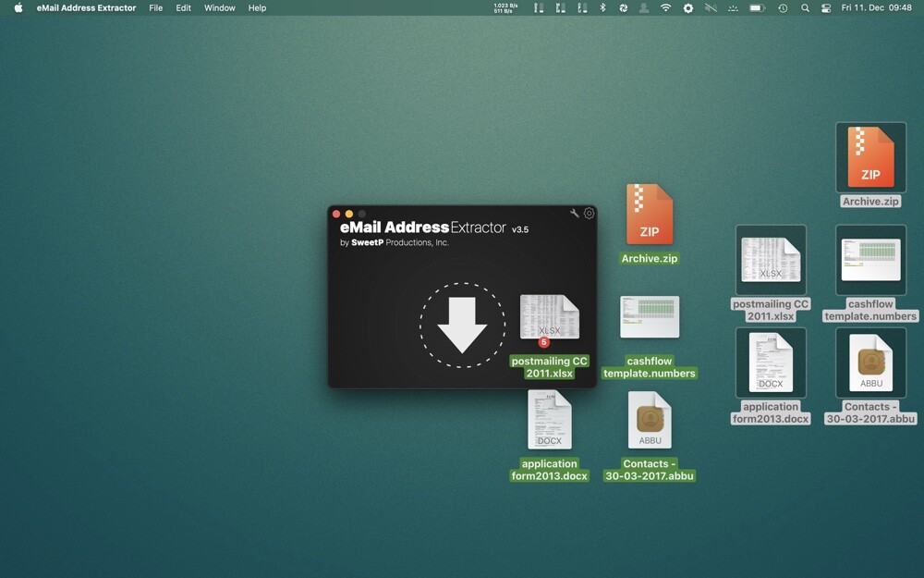Click the dashed-circle download arrow drop zone
The width and height of the screenshot is (924, 578).
coord(463,325)
